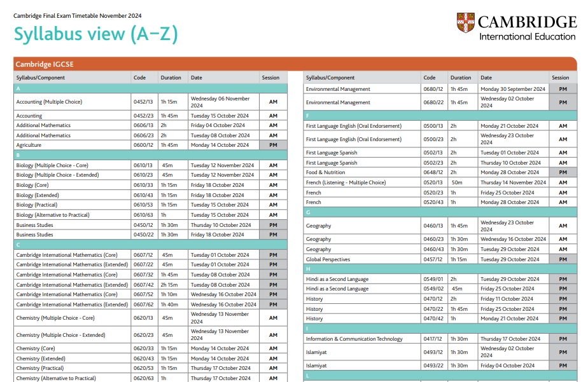
Task: Select 'Tuesday 08 October 2024' for Additional Mathematics 0606/23
Action: (220, 135)
